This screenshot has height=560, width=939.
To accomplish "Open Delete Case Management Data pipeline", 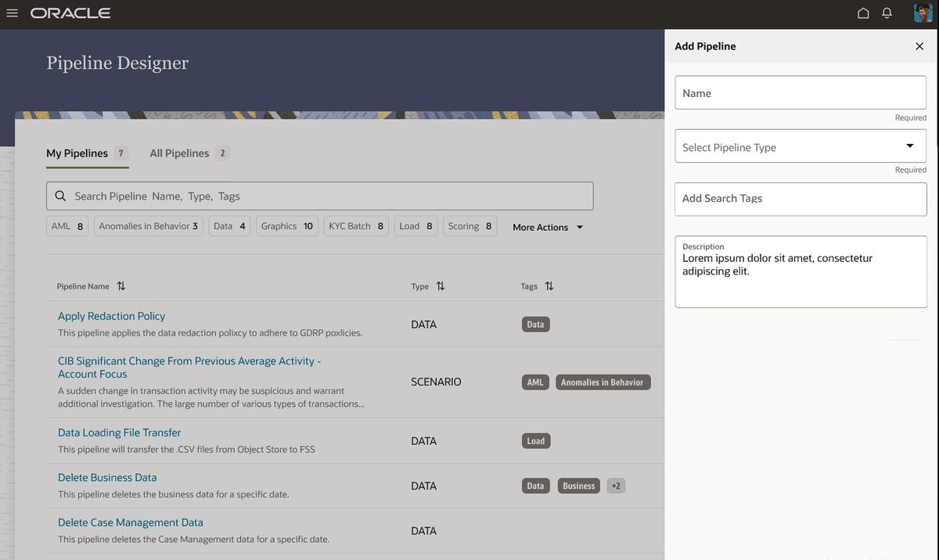I will tap(130, 522).
